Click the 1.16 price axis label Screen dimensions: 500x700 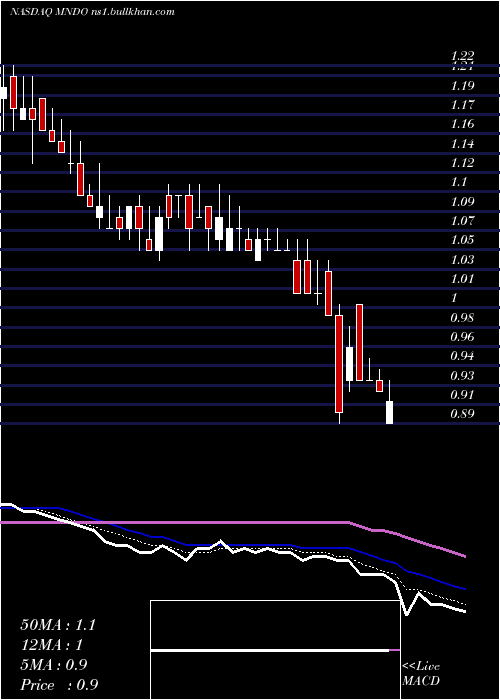462,125
